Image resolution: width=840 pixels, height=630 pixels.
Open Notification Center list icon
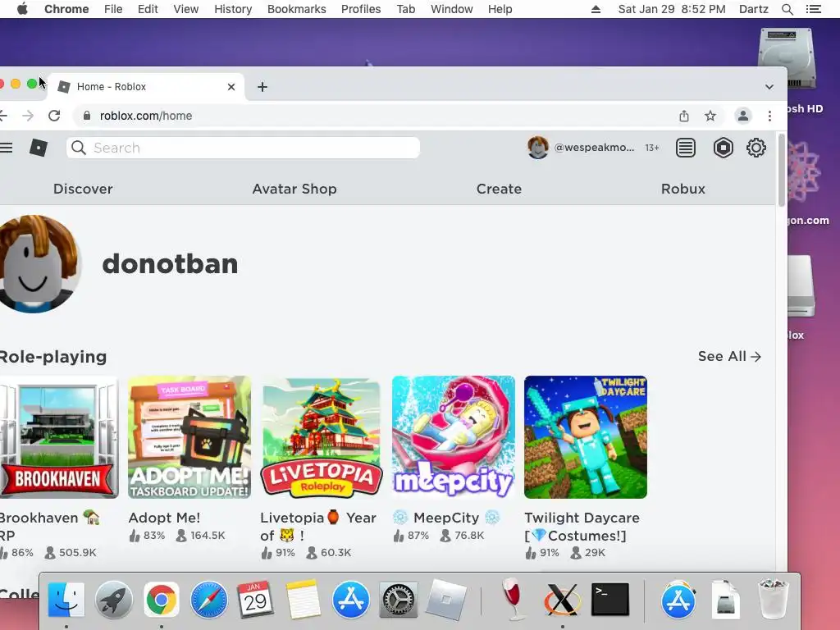(814, 9)
